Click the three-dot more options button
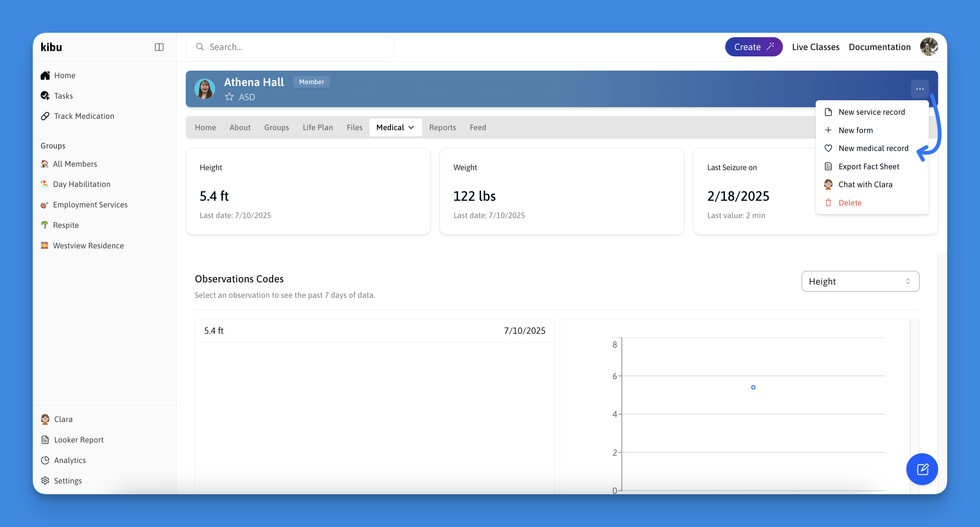This screenshot has height=527, width=980. [920, 89]
